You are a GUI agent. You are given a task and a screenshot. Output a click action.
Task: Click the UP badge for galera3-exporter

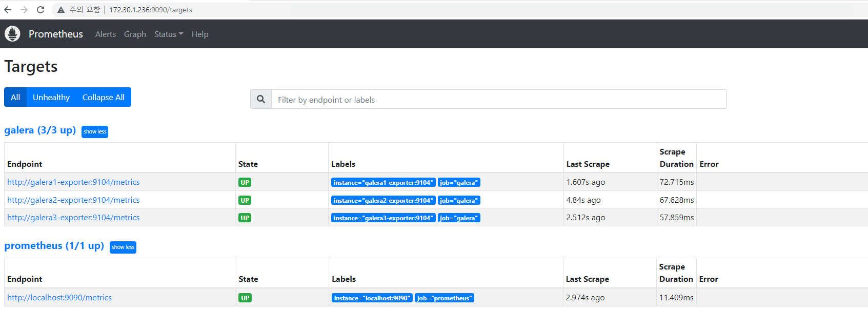pyautogui.click(x=245, y=218)
